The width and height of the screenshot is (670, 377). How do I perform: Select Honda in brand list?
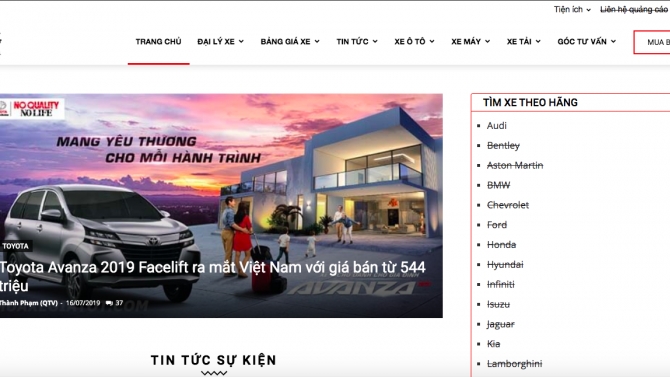[501, 245]
